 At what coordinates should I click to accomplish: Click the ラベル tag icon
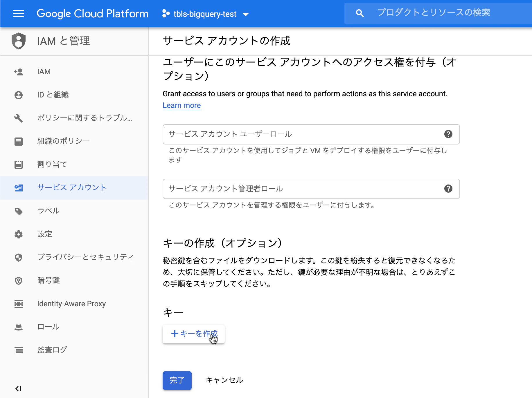click(x=19, y=211)
